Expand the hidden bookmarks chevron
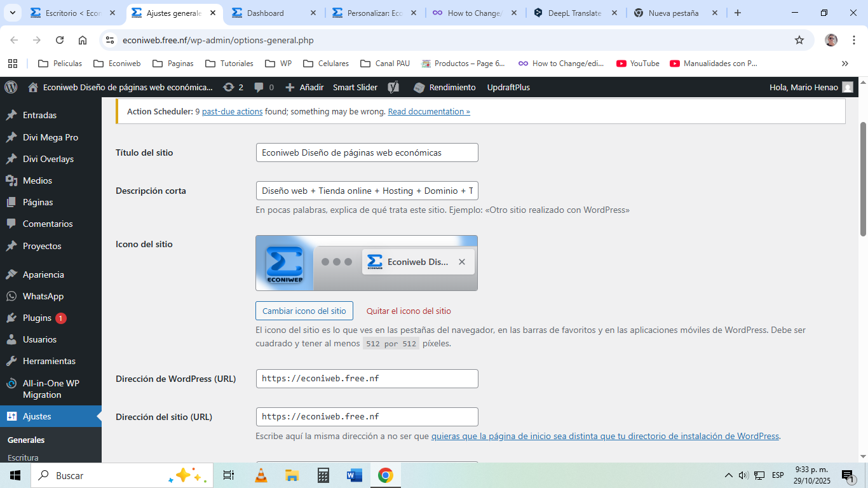 coord(844,64)
